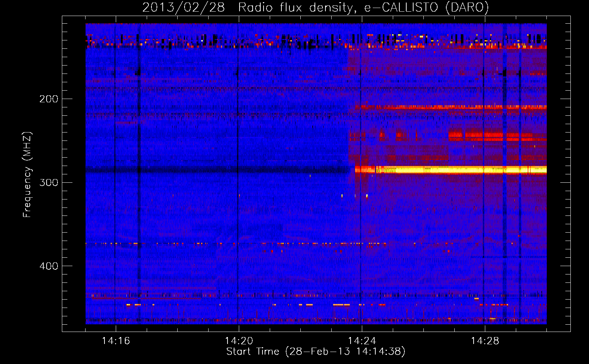The width and height of the screenshot is (589, 364).
Task: Click the bright yellow emission band near 285 MHz
Action: [x=451, y=170]
